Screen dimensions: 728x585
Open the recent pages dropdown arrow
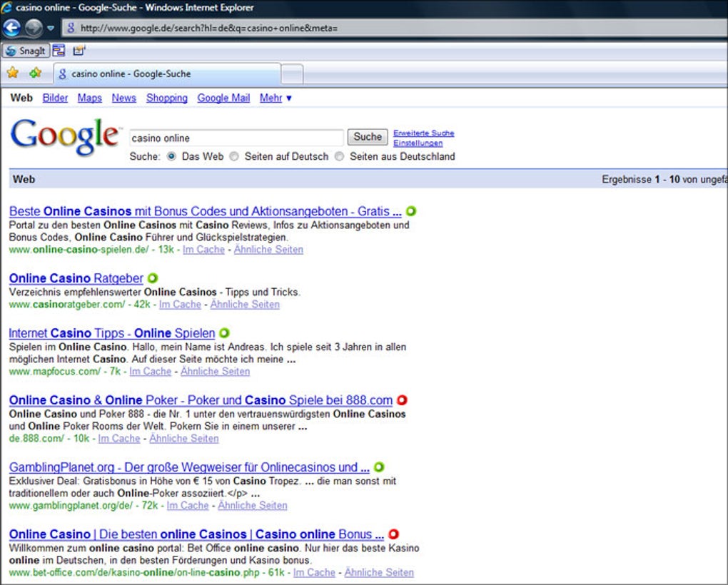coord(51,29)
